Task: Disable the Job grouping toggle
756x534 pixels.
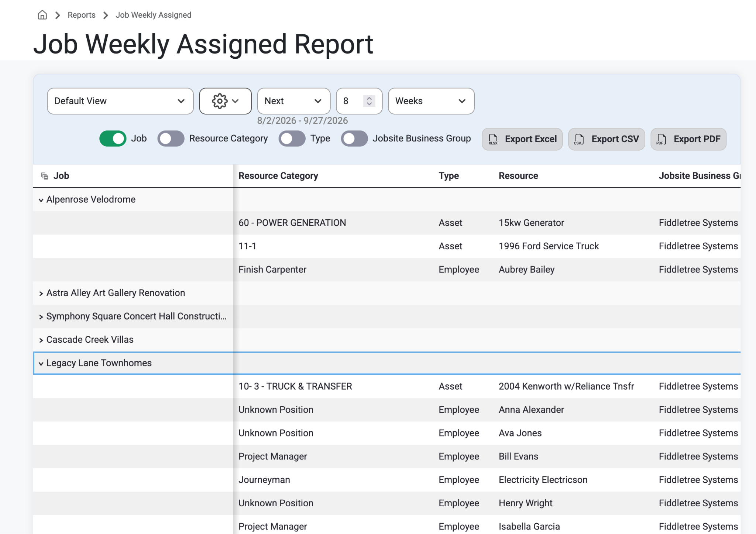Action: 113,138
